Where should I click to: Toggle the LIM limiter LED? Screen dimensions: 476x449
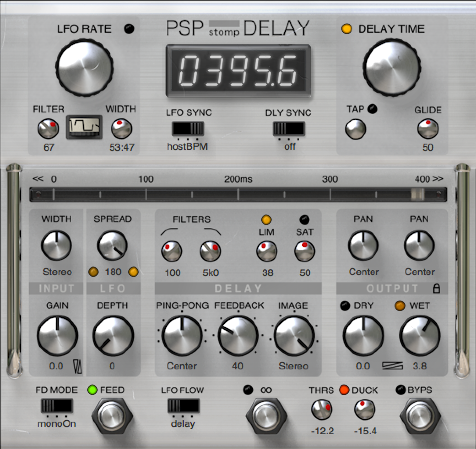pos(266,219)
